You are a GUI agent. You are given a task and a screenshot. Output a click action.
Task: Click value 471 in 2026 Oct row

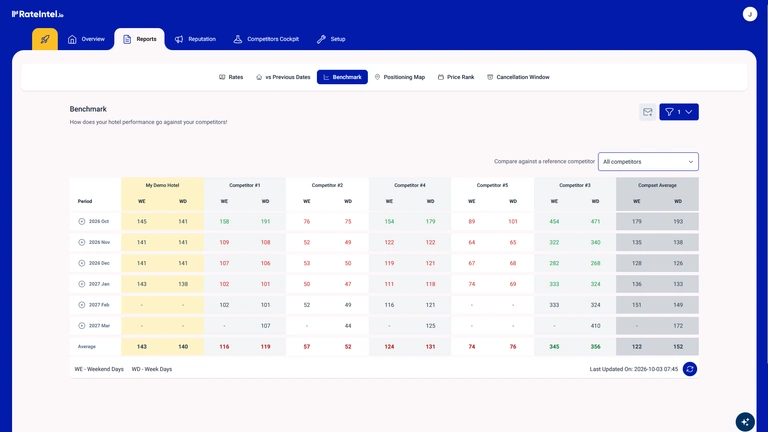[x=595, y=221]
